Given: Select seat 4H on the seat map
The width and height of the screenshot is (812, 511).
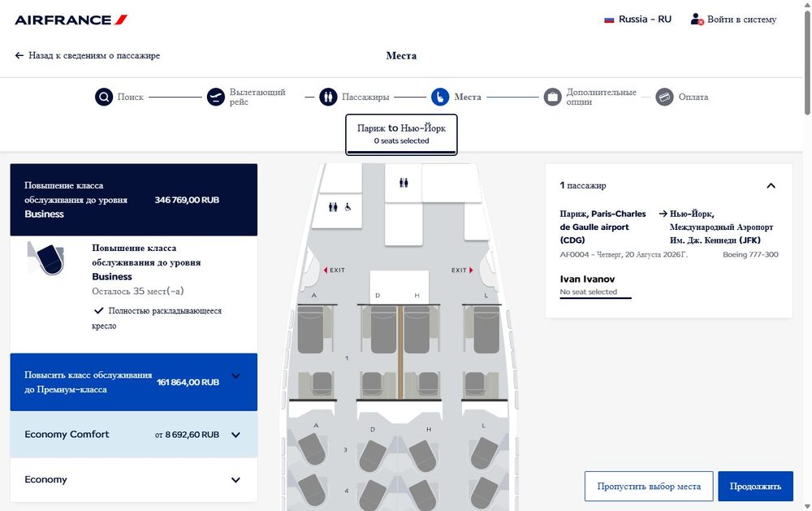Looking at the screenshot, I should point(422,496).
